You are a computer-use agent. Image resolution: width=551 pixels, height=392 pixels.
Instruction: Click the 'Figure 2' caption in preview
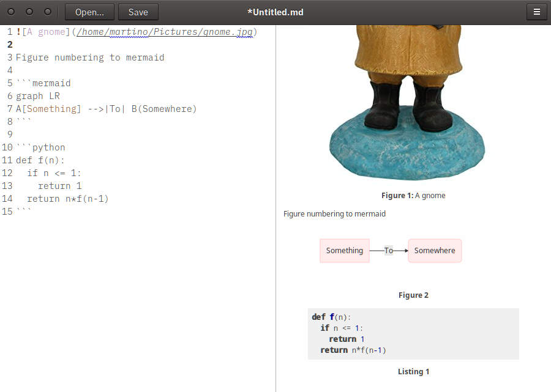click(413, 295)
